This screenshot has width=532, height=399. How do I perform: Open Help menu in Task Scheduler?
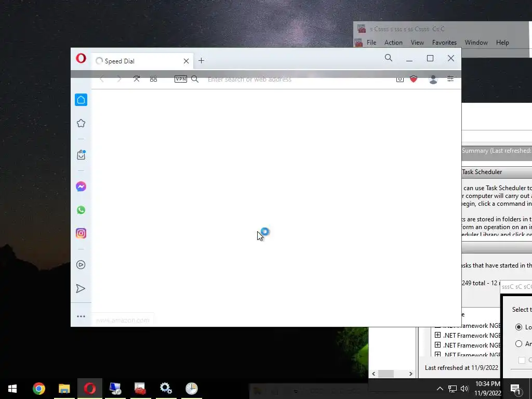(x=502, y=43)
